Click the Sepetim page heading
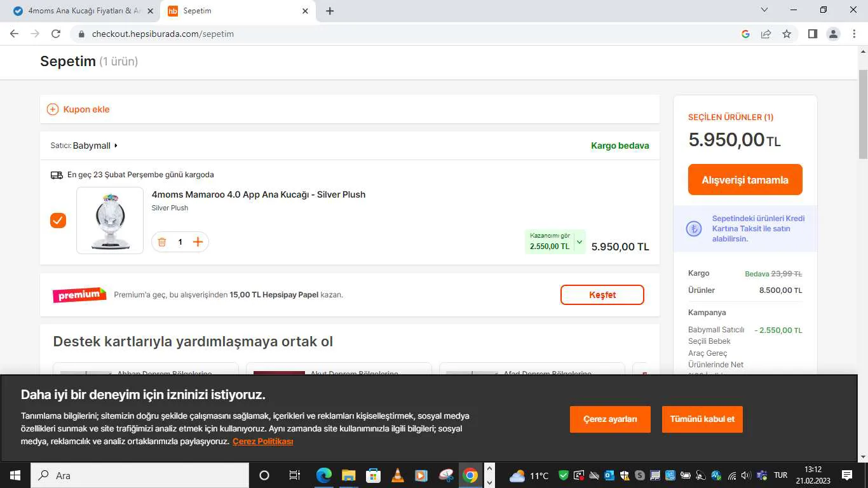Screen dimensions: 868x488 point(68,61)
